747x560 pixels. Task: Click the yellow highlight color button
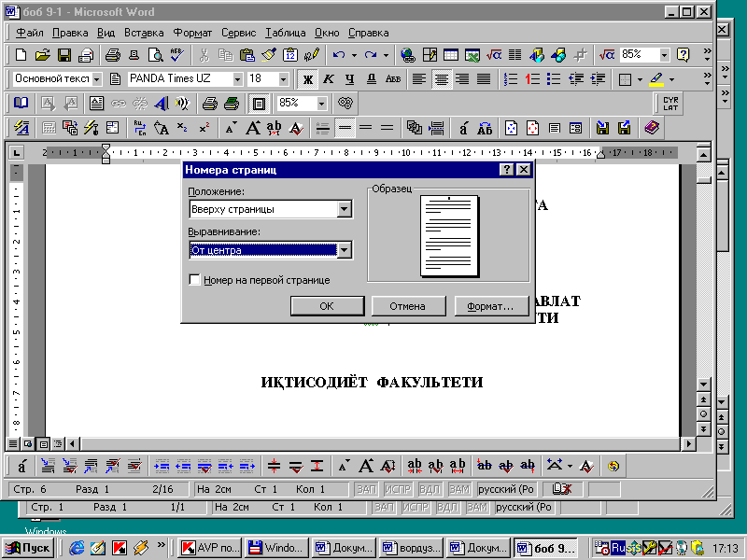(x=656, y=79)
